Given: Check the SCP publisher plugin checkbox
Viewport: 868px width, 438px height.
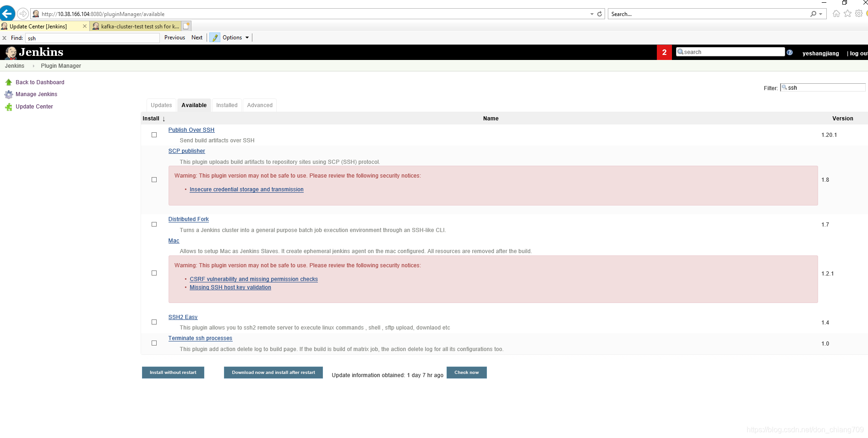Looking at the screenshot, I should 154,180.
